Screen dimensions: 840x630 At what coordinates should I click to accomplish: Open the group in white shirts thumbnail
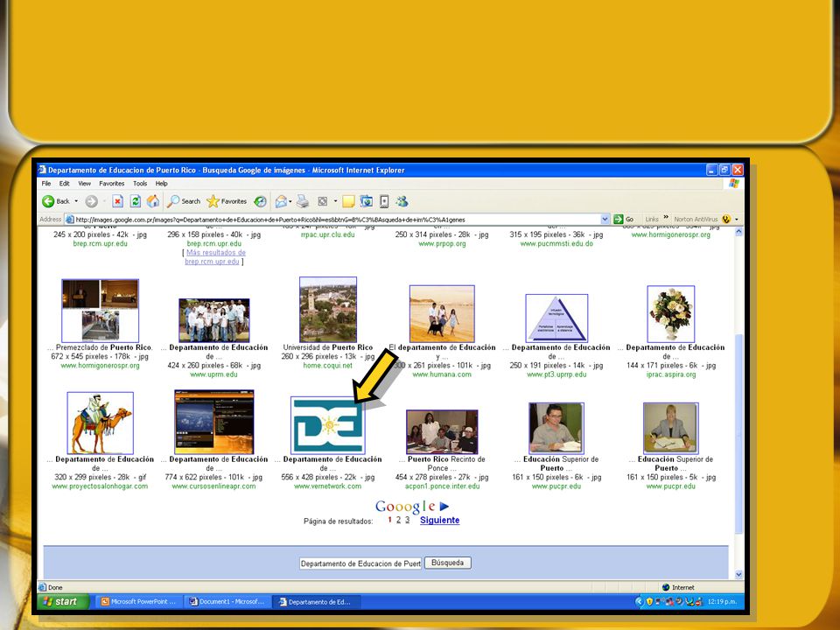pyautogui.click(x=214, y=320)
